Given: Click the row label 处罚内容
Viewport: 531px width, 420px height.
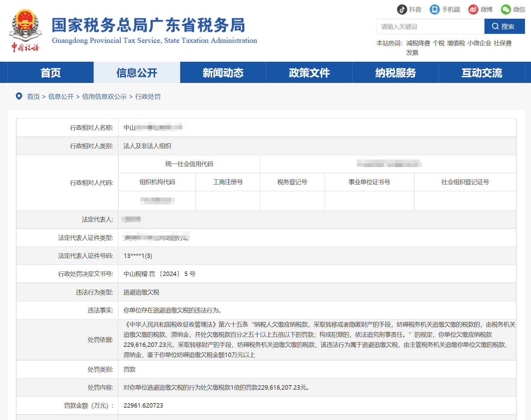Looking at the screenshot, I should pos(100,387).
